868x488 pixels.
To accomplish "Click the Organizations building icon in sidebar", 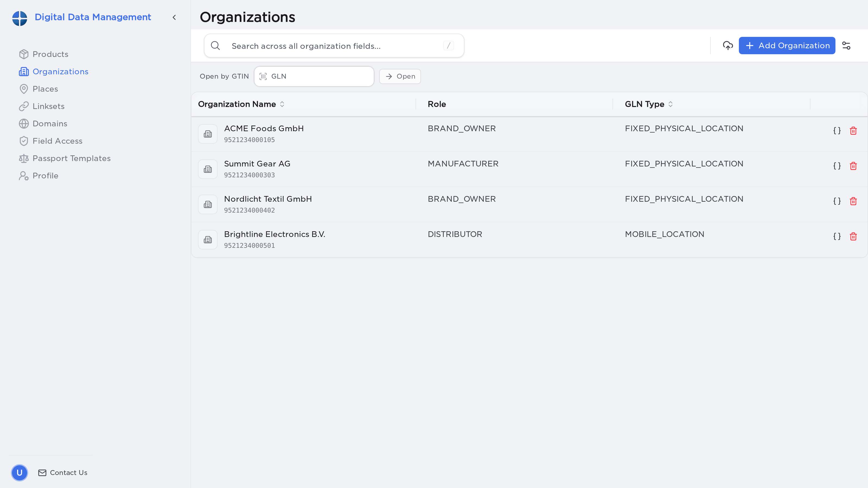I will click(x=24, y=71).
